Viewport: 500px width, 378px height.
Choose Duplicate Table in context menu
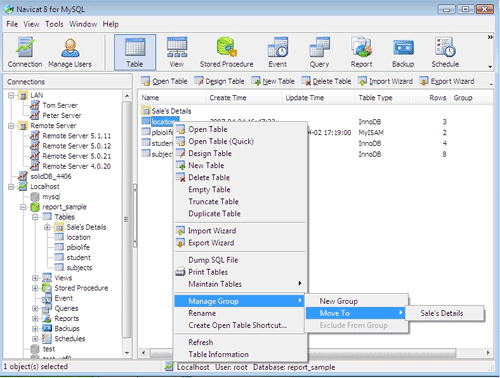tap(240, 213)
